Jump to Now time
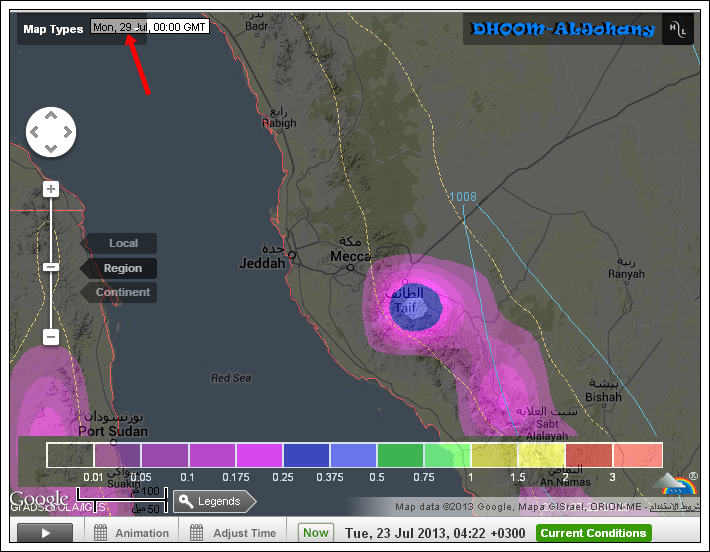710x552 pixels. click(316, 533)
